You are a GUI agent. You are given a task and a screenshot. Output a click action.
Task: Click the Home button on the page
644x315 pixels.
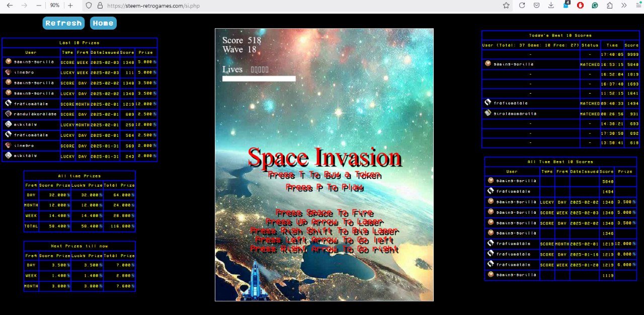click(x=103, y=23)
